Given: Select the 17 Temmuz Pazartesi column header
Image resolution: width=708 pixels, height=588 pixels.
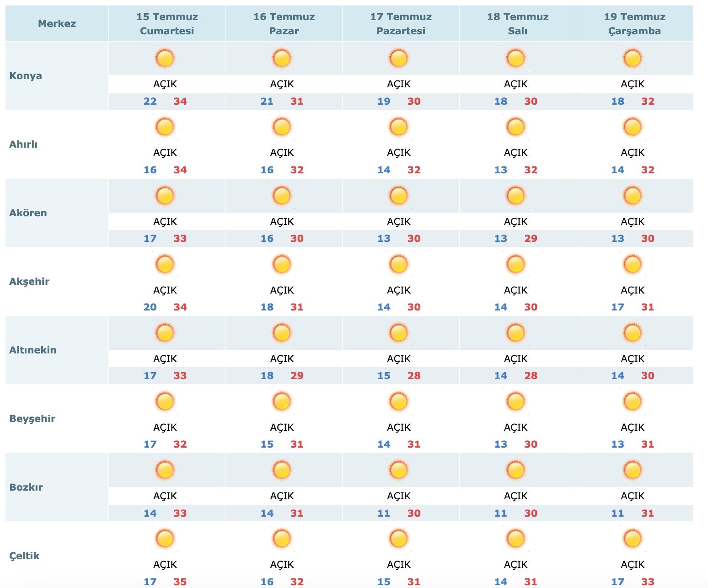Looking at the screenshot, I should click(401, 24).
